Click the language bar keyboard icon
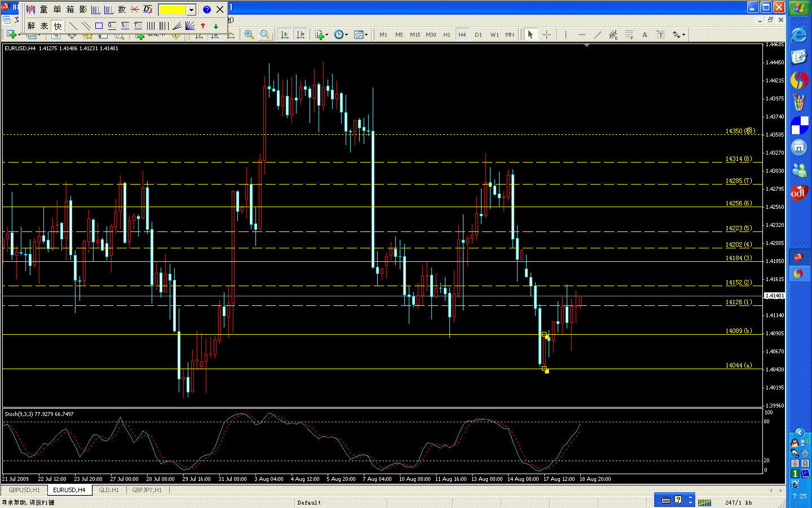The width and height of the screenshot is (812, 508). pos(665,500)
